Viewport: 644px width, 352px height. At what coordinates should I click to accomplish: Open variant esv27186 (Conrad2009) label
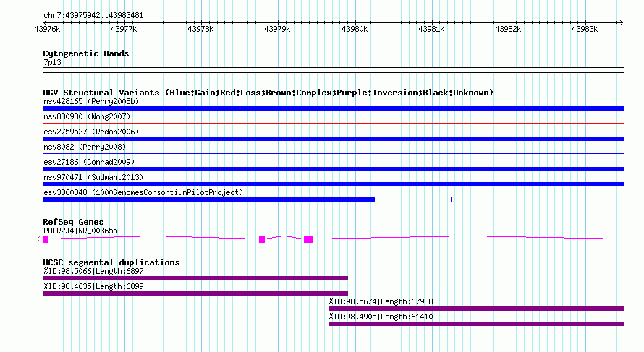click(89, 162)
